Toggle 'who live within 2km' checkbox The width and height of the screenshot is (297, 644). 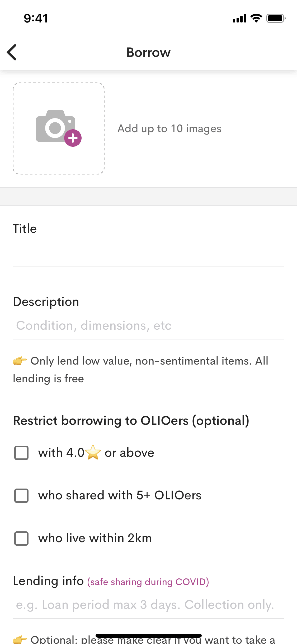21,538
